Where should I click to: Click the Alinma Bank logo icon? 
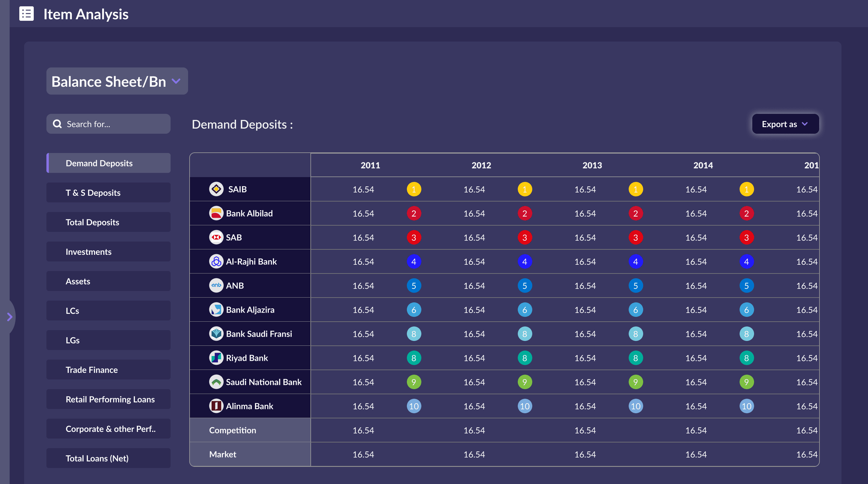(216, 406)
